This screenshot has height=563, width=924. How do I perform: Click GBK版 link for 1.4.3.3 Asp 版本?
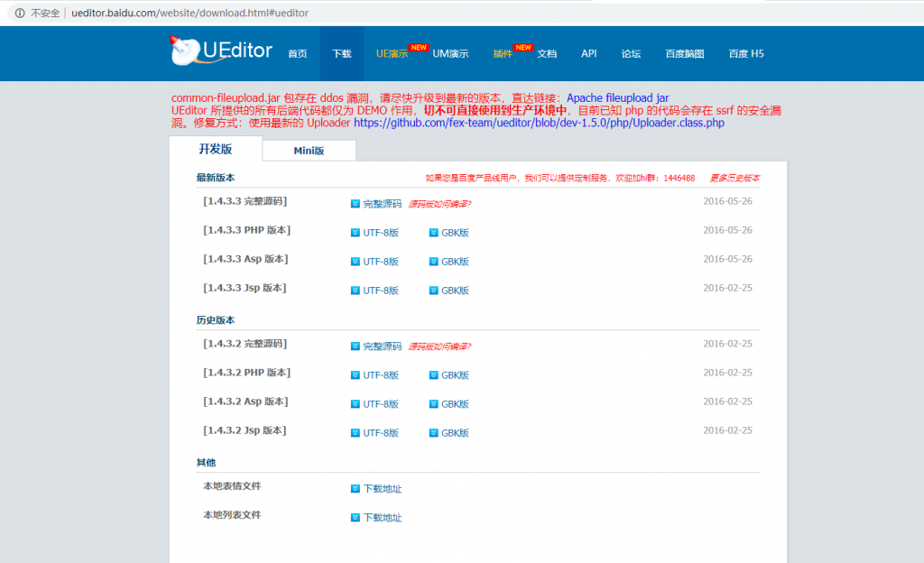(455, 262)
